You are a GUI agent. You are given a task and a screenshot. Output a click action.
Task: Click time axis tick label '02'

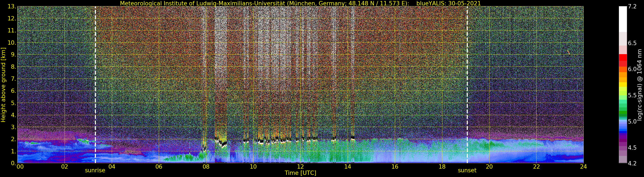tap(65, 166)
